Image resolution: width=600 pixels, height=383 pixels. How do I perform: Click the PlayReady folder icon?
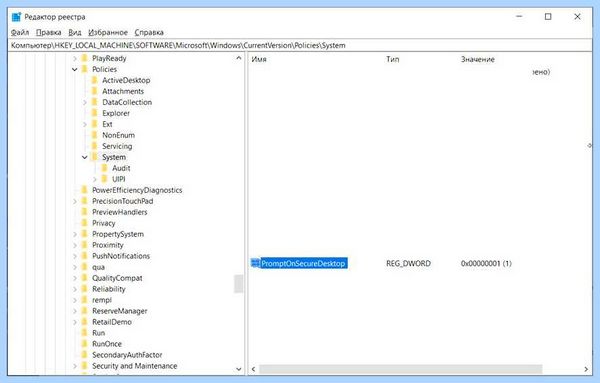pyautogui.click(x=85, y=58)
